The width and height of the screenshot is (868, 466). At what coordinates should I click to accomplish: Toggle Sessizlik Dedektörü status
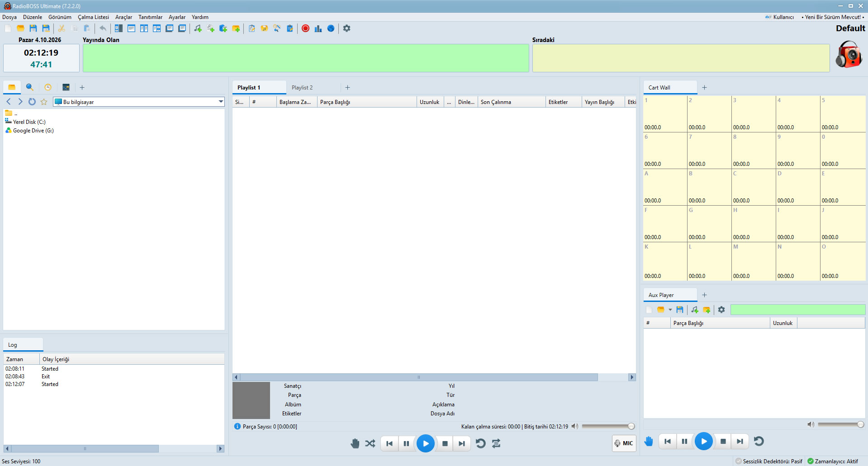(769, 461)
